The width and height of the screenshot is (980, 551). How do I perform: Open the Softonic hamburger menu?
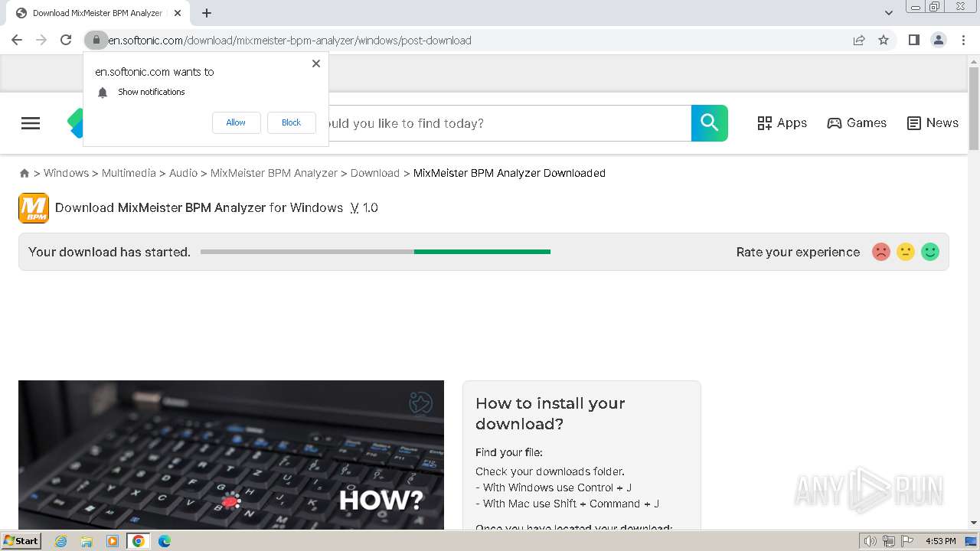[31, 123]
